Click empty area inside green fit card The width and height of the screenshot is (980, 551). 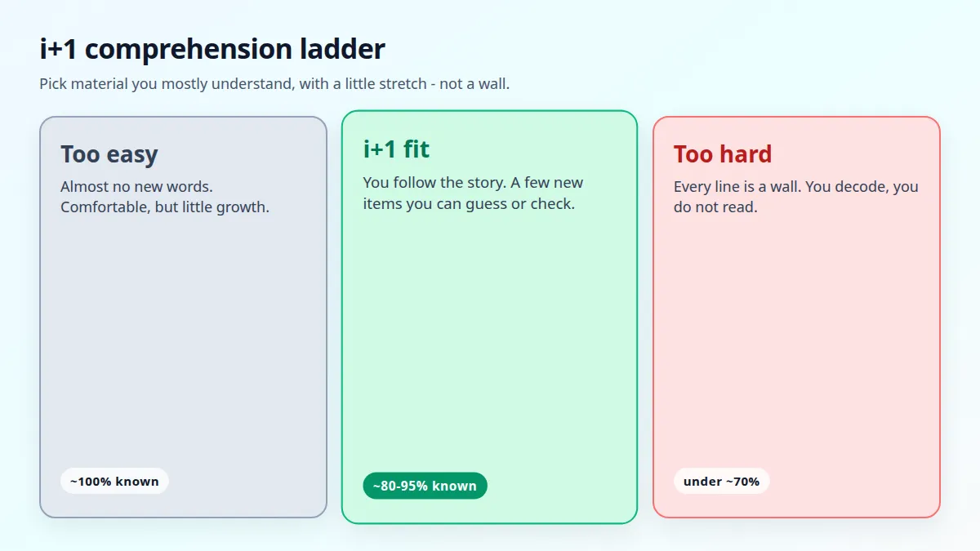489,343
